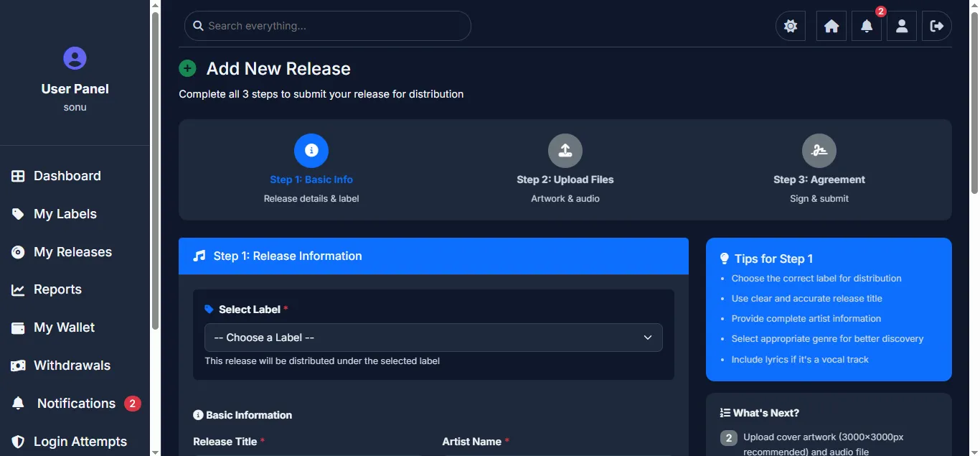This screenshot has height=456, width=980.
Task: Click the Search everything input field
Action: point(328,26)
